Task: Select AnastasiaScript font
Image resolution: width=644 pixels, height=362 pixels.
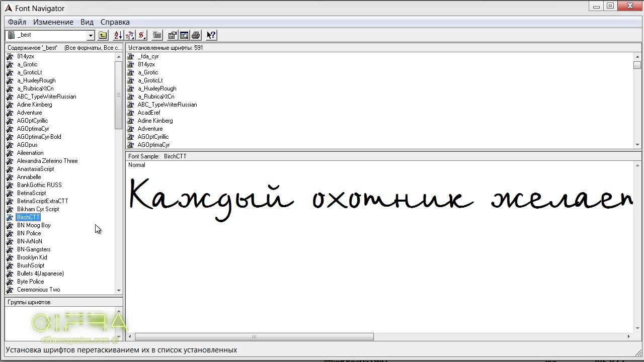Action: pos(36,169)
